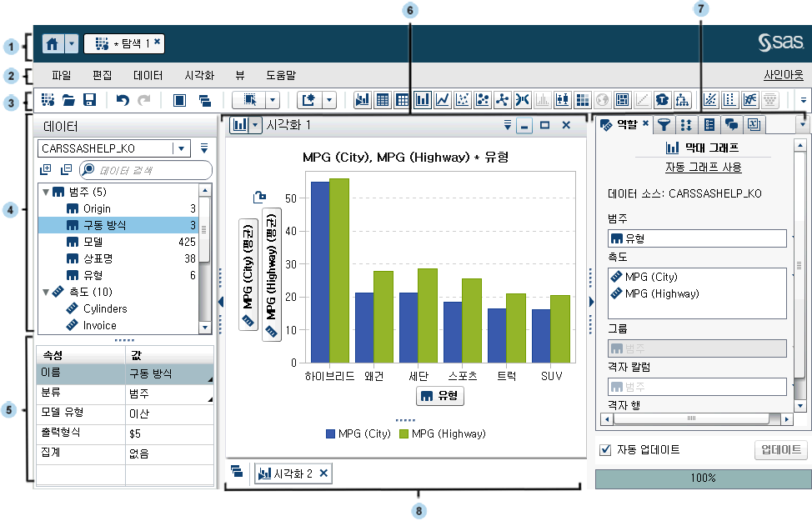This screenshot has height=521, width=812.
Task: Click the Save (floppy disk) toolbar icon
Action: (89, 100)
